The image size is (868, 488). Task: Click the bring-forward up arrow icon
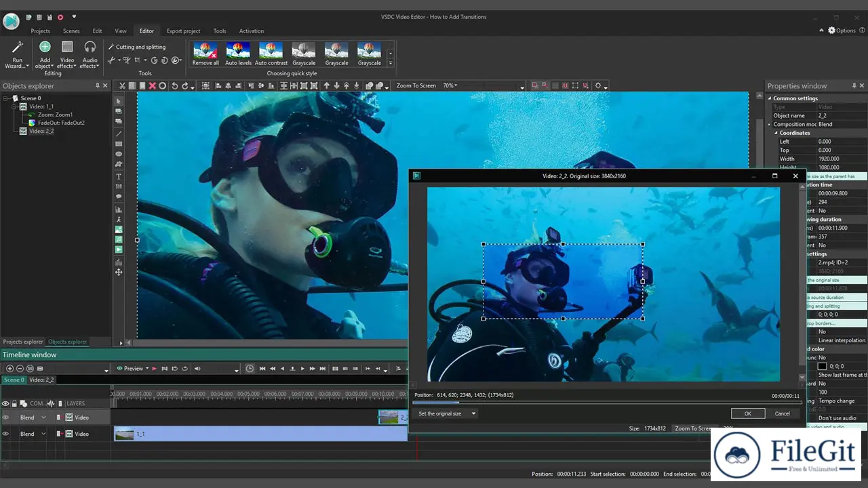coord(326,86)
